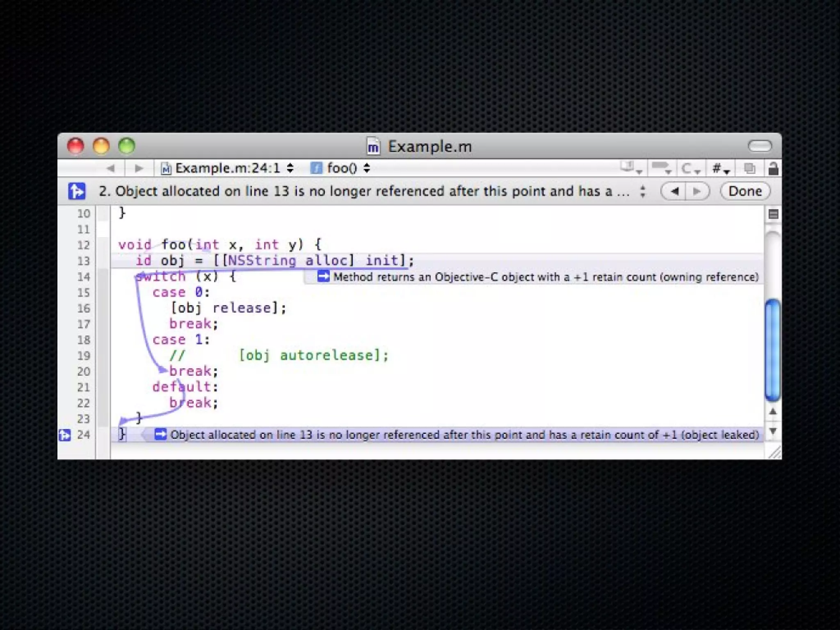The image size is (840, 630).
Task: Open the class C popup menu
Action: coord(690,169)
